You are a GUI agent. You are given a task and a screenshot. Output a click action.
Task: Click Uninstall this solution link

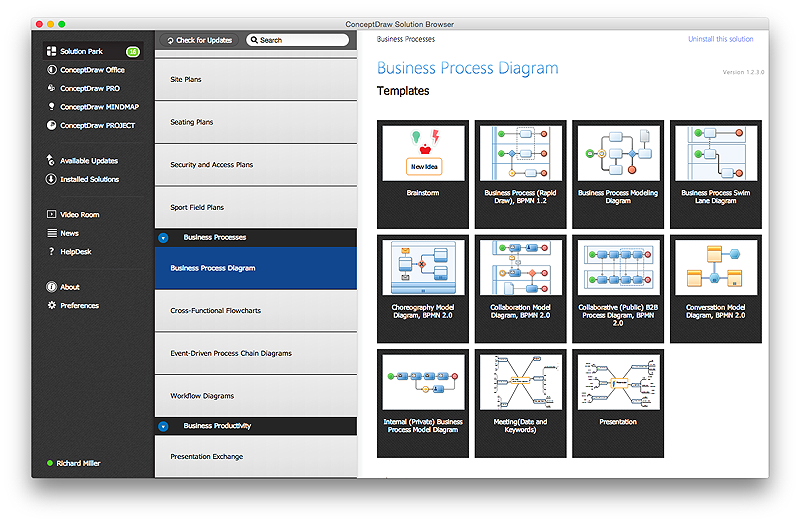720,39
